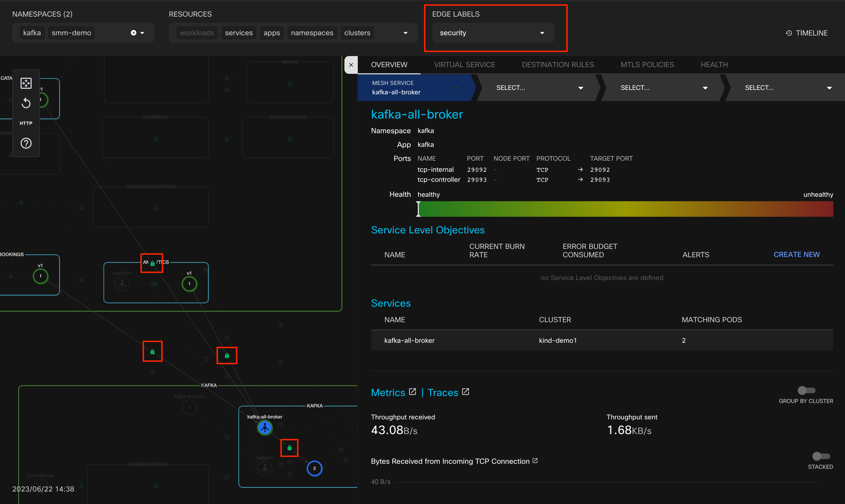Click the Throughput sent value 1.68KB/s
Viewport: 845px width, 504px height.
[629, 430]
